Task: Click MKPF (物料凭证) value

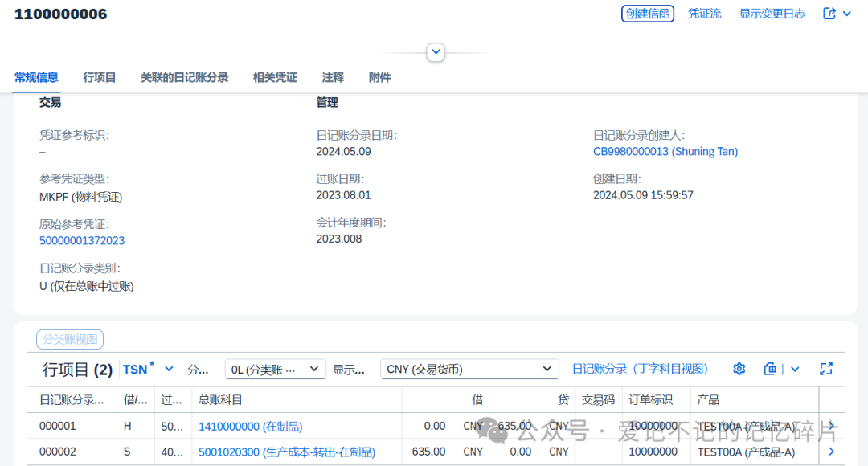Action: 81,197
